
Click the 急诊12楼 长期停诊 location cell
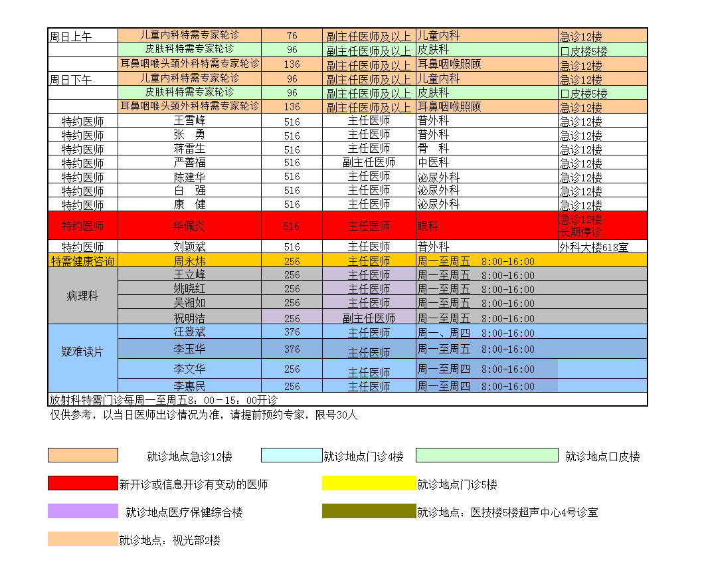pos(602,226)
